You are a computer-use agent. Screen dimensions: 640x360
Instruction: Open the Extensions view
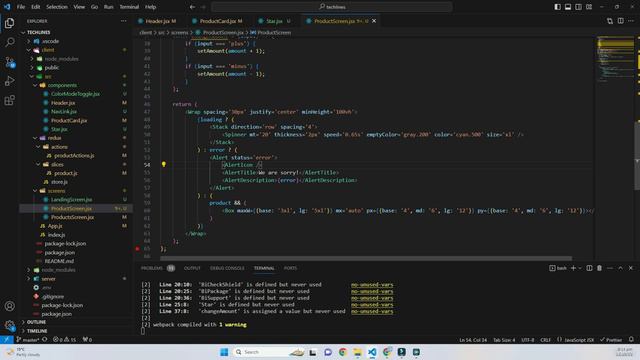[9, 100]
